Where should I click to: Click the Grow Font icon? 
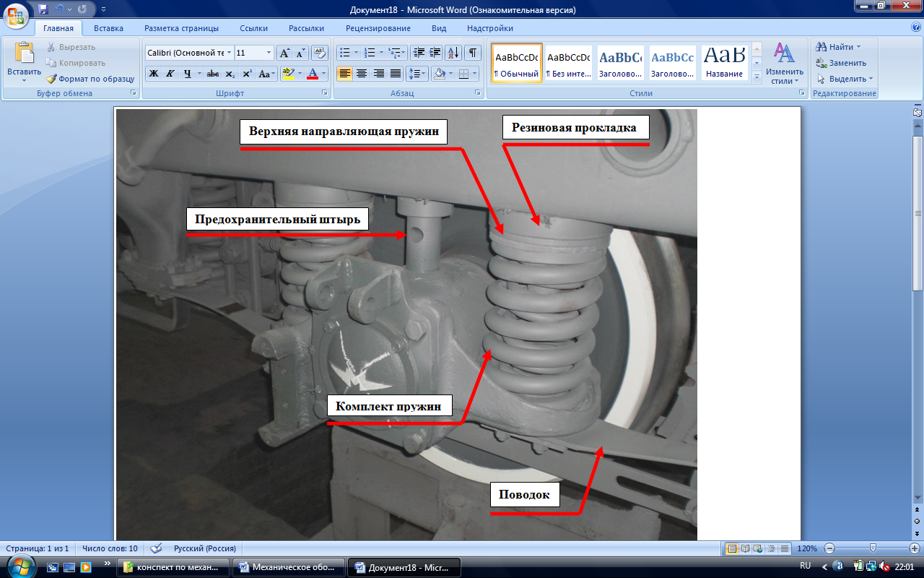[284, 53]
